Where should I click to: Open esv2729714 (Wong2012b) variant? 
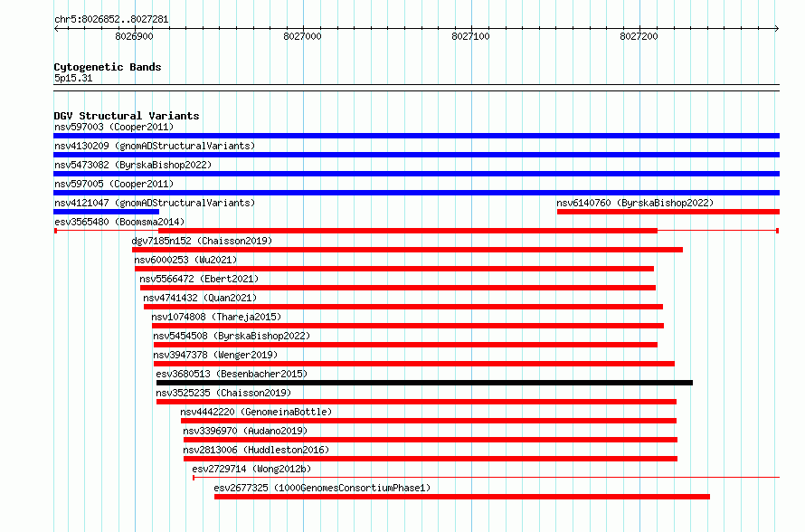click(x=251, y=469)
